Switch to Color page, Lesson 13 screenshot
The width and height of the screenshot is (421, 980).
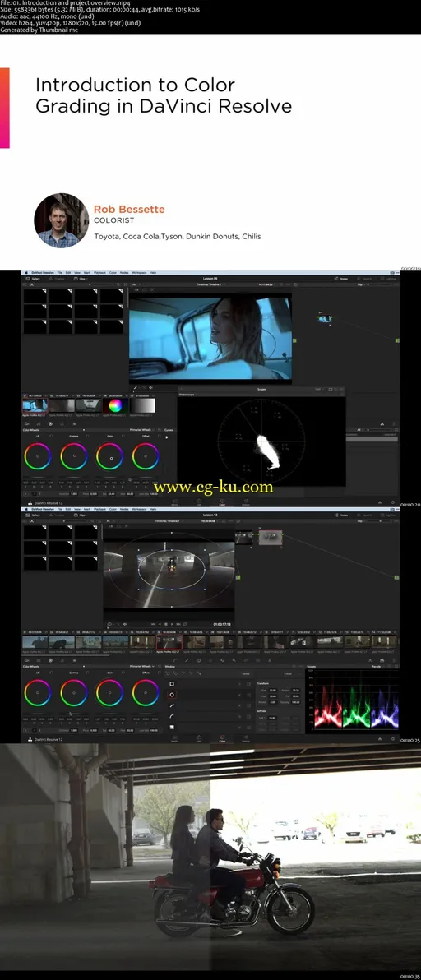pyautogui.click(x=222, y=738)
